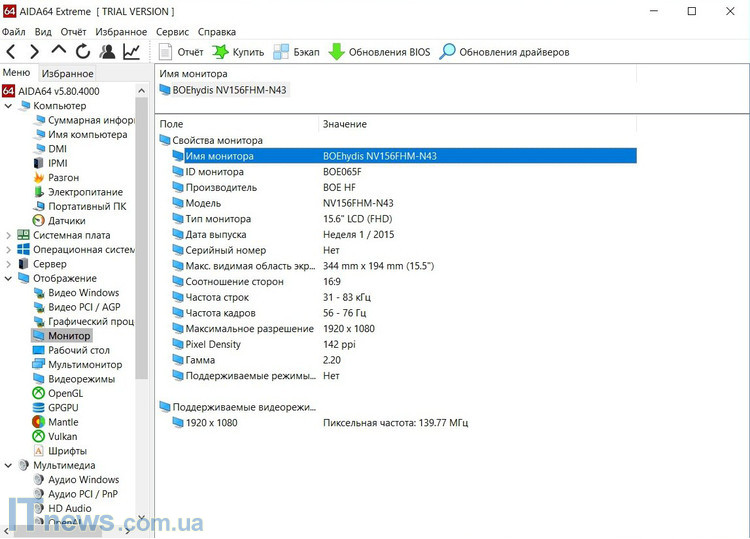
Task: Open the graph chart toolbar icon
Action: [x=131, y=52]
